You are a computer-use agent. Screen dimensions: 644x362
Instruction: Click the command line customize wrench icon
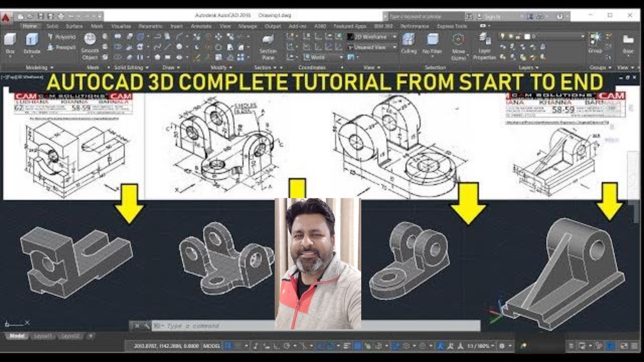coord(146,326)
